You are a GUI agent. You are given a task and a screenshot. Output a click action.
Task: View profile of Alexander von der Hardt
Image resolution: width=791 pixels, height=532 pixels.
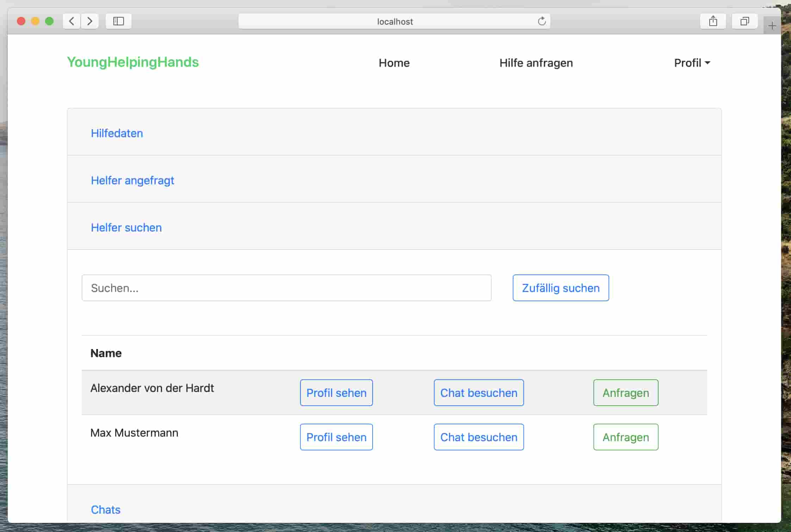click(336, 392)
